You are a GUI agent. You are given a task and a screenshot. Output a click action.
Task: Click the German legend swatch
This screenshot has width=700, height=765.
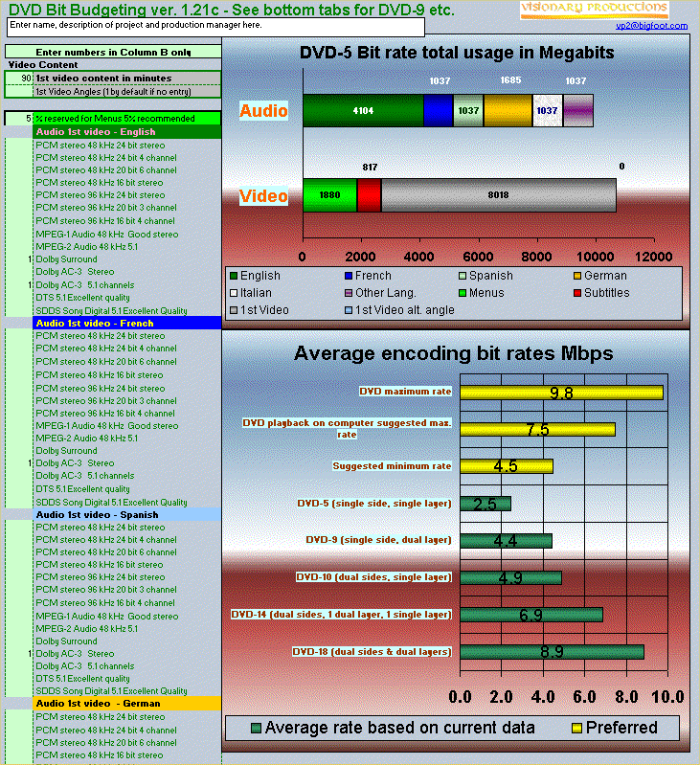pos(577,276)
